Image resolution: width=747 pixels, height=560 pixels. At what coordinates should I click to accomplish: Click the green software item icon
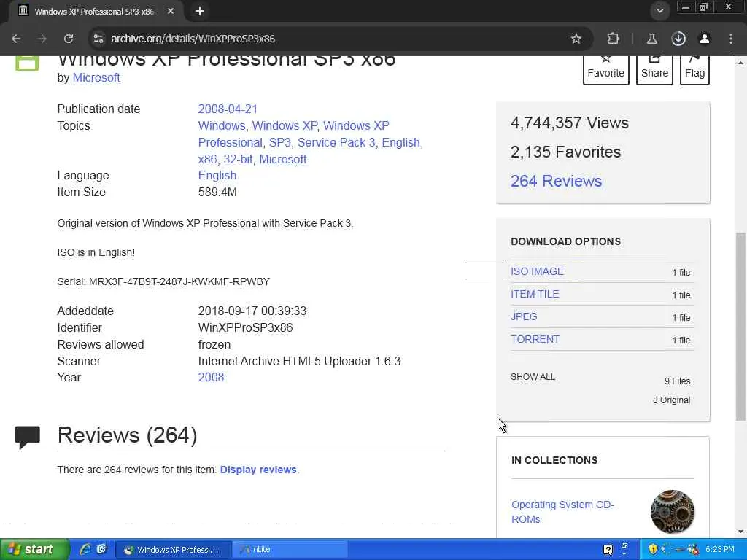tap(27, 63)
